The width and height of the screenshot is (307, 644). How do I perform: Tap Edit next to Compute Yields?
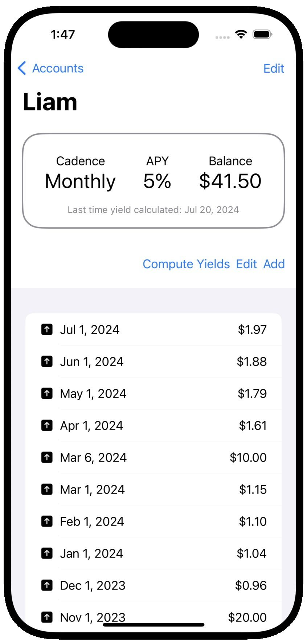[x=246, y=264]
